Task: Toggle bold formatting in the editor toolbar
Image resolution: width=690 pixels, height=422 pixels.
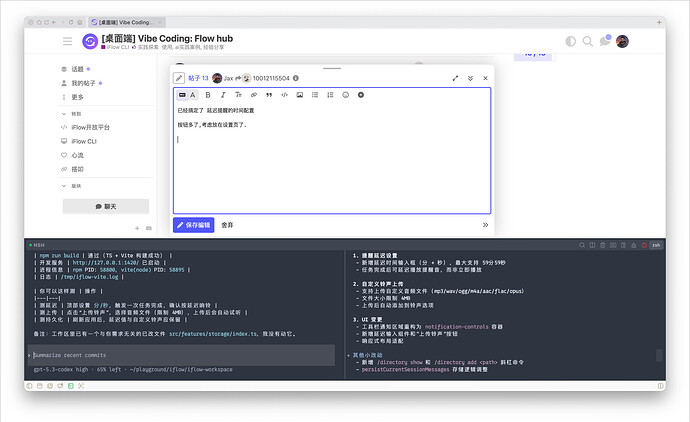Action: coord(208,95)
